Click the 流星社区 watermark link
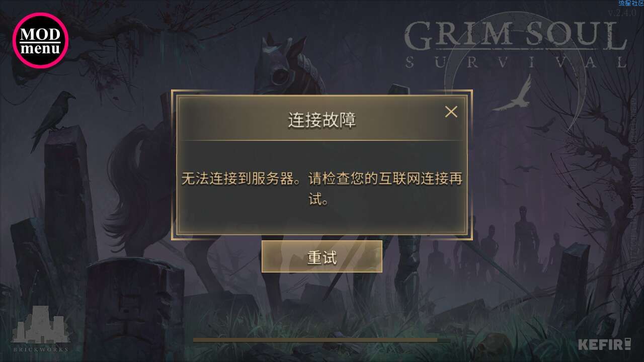Screen dimensions: 644x362 (x=631, y=3)
